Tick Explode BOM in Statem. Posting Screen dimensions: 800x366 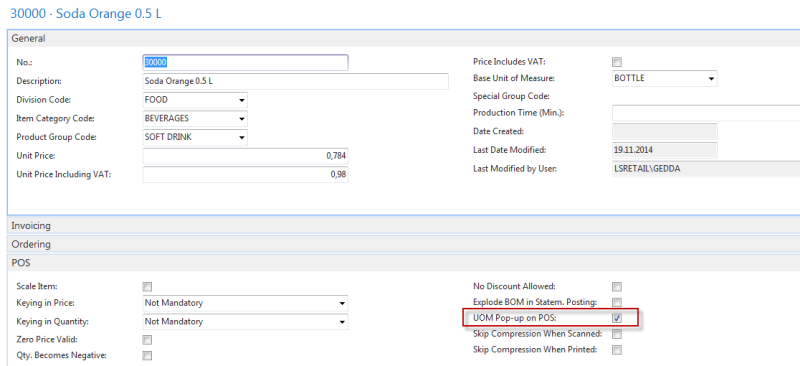[x=617, y=302]
